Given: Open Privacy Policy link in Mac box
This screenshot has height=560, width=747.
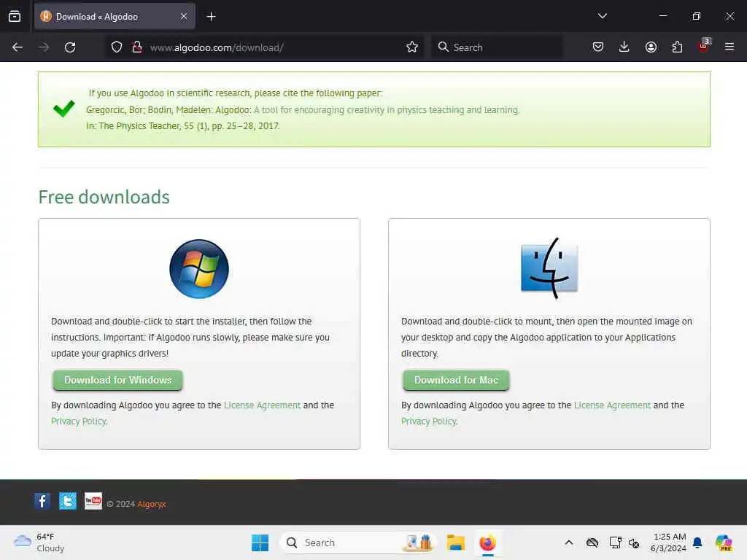Looking at the screenshot, I should (429, 421).
